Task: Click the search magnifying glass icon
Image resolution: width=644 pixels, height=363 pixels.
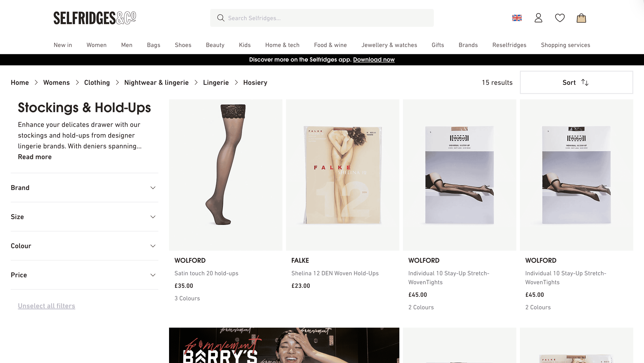Action: coord(220,18)
